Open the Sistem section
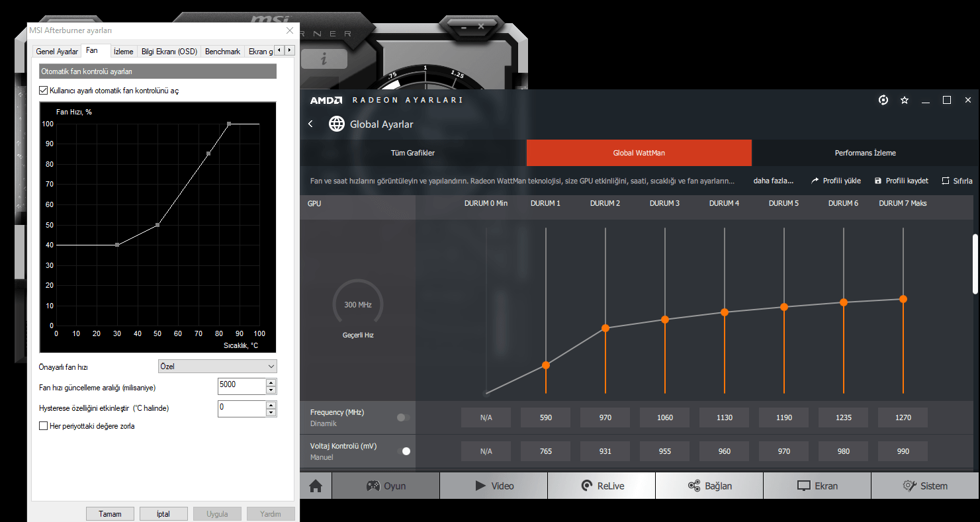This screenshot has width=980, height=522. coord(925,486)
